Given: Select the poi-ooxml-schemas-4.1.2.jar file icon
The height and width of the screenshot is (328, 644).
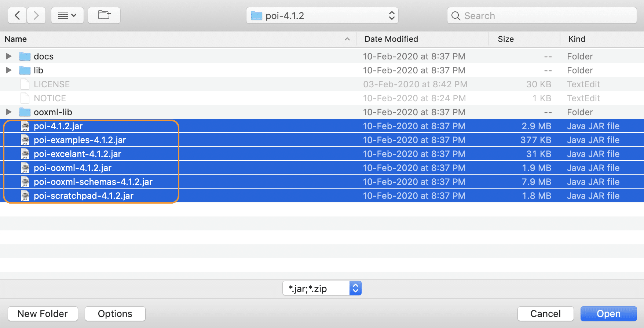Looking at the screenshot, I should [x=25, y=182].
